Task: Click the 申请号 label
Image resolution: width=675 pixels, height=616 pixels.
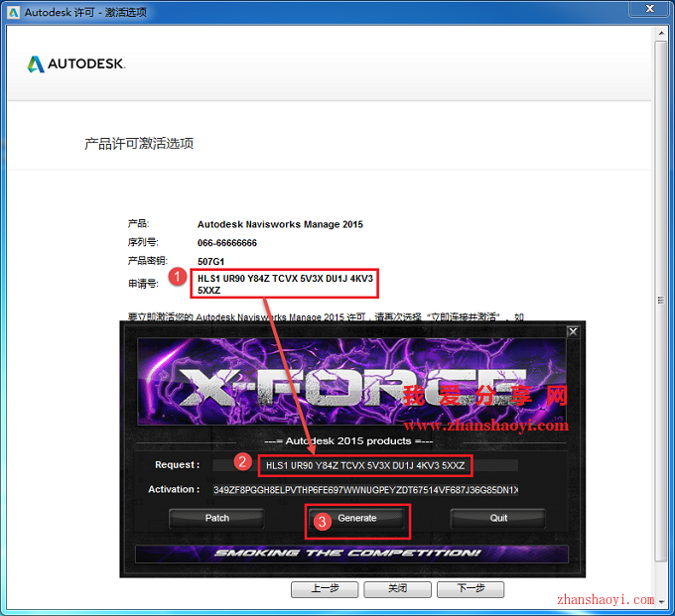Action: (x=143, y=284)
